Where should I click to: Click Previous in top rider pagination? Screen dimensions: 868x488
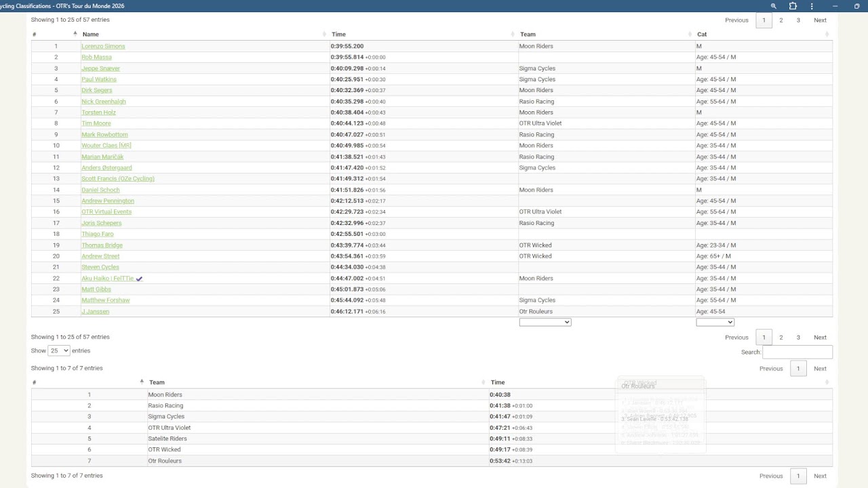pos(736,20)
